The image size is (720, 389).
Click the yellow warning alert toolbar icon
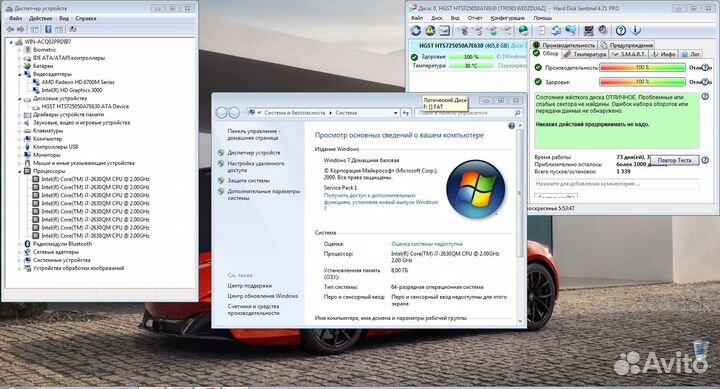point(430,31)
